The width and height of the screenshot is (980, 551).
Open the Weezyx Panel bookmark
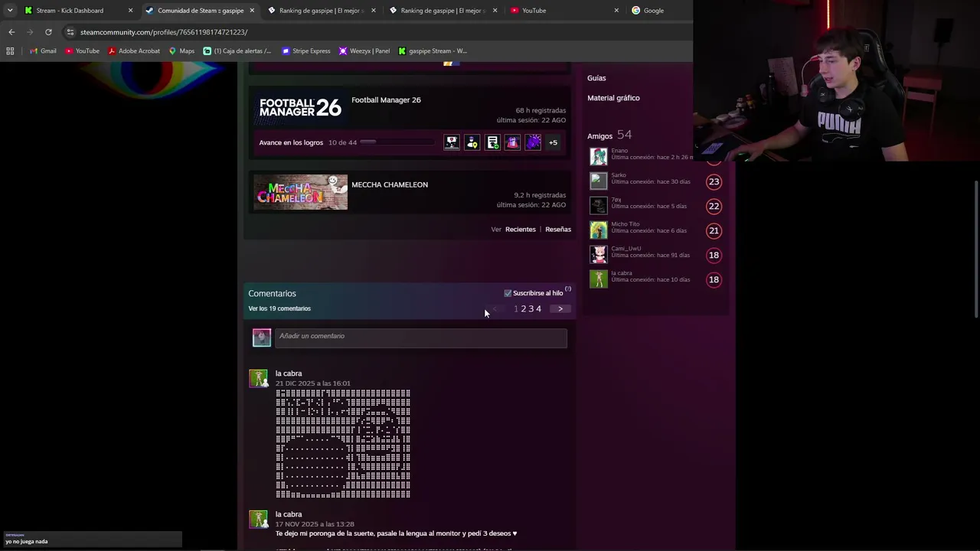364,51
